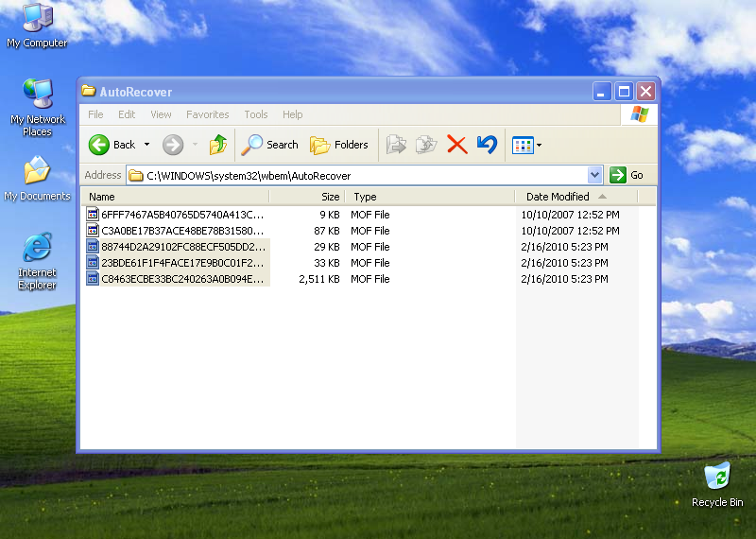Select file 23BDE61F1F4FACE17E9B0C01F2...
This screenshot has height=539, width=756.
point(182,263)
